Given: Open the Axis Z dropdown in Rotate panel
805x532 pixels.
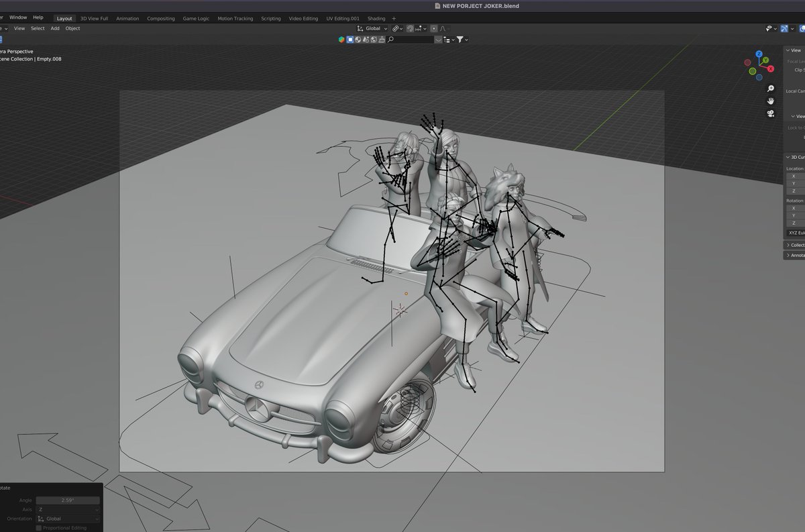Looking at the screenshot, I should tap(68, 509).
